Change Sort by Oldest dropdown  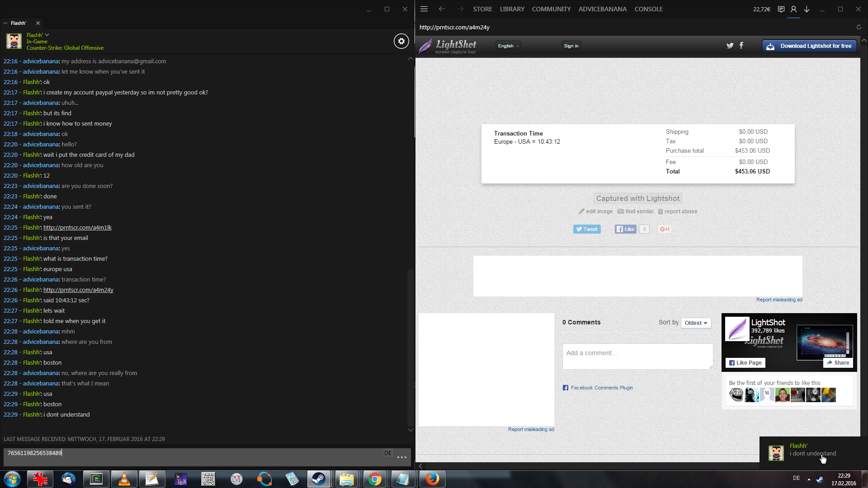[696, 323]
